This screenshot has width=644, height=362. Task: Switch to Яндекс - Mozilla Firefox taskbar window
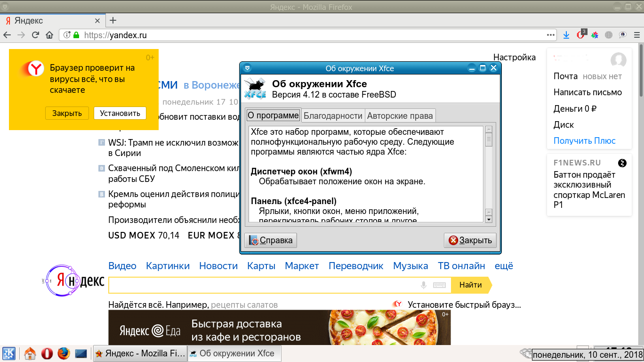tap(140, 353)
